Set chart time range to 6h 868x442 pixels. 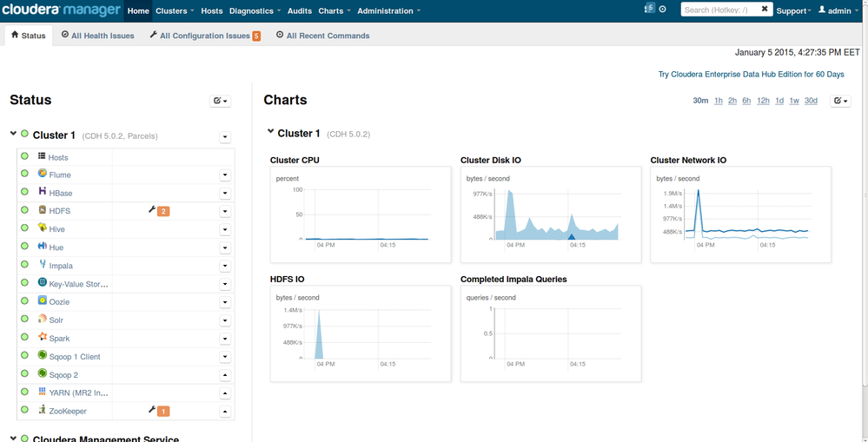(746, 101)
